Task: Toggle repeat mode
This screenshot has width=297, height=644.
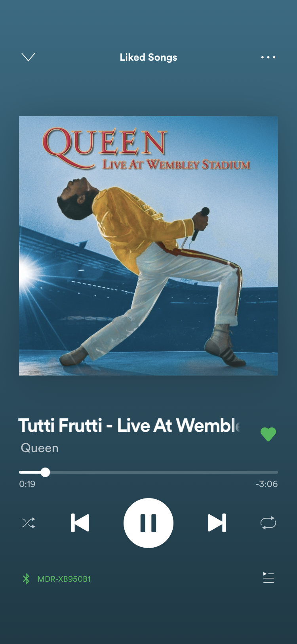Action: (x=268, y=523)
